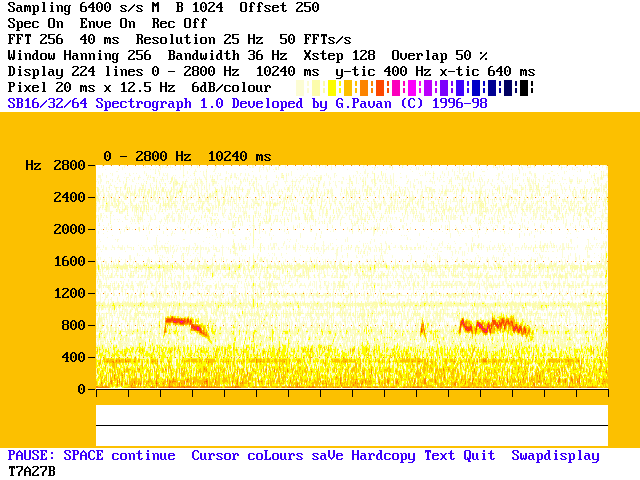Screen dimensions: 640x480
Task: Click the hot pink swatch in the colour scale
Action: [396, 88]
